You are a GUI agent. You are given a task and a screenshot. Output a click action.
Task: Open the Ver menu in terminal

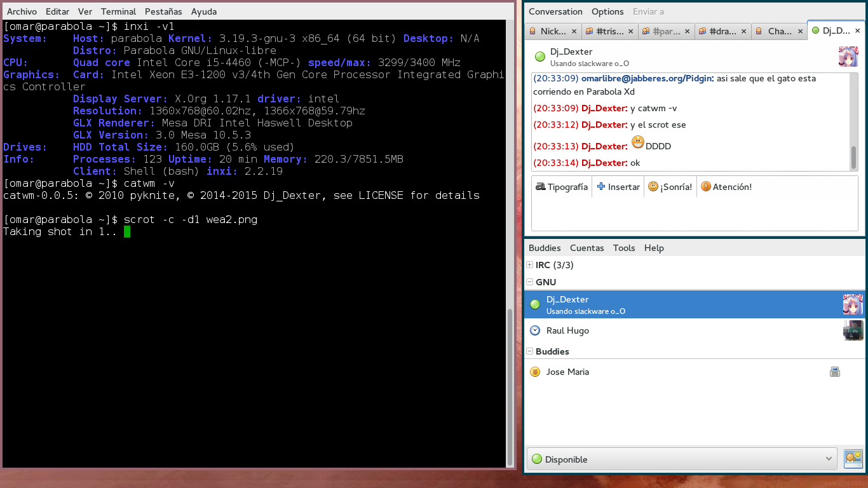[x=85, y=11]
